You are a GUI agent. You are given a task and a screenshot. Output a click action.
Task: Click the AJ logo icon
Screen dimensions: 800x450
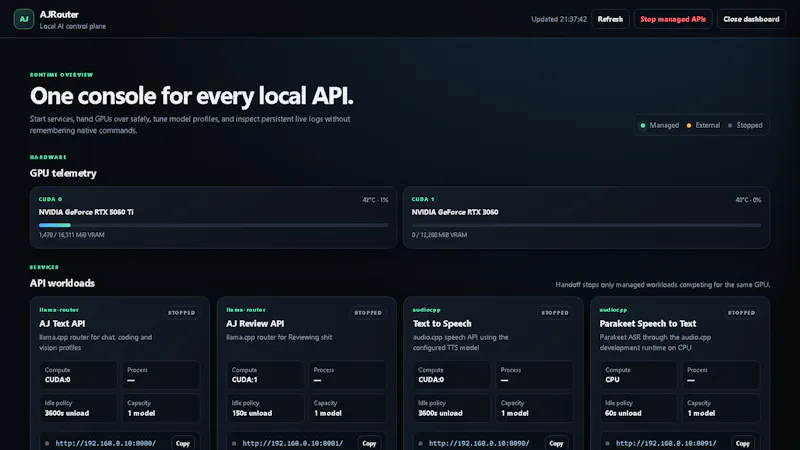click(x=23, y=19)
